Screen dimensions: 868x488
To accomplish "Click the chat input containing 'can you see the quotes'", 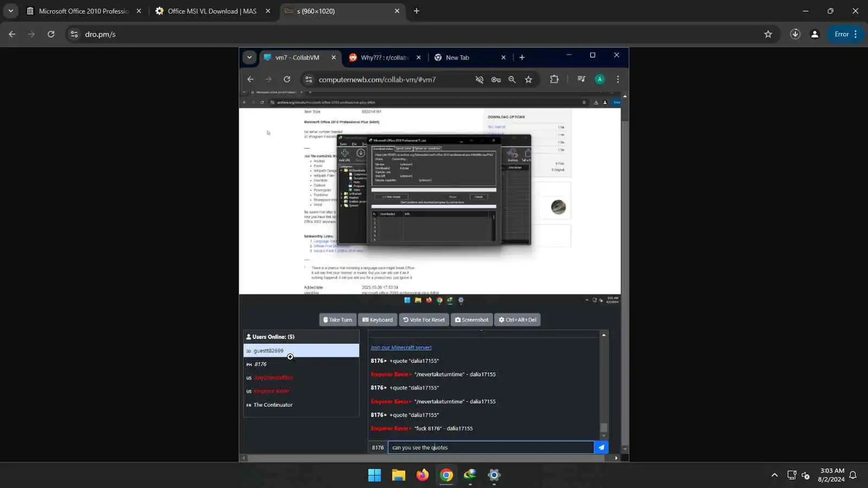I will pos(490,447).
